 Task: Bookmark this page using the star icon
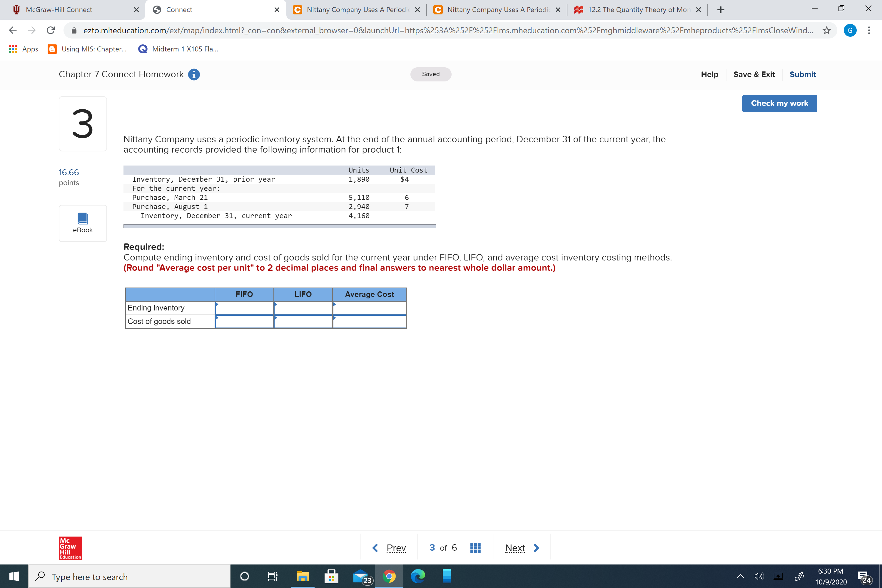point(826,30)
